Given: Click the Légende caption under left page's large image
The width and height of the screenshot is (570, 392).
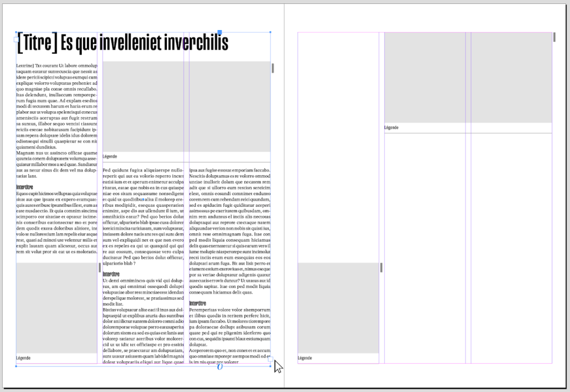Looking at the screenshot, I should coord(110,157).
